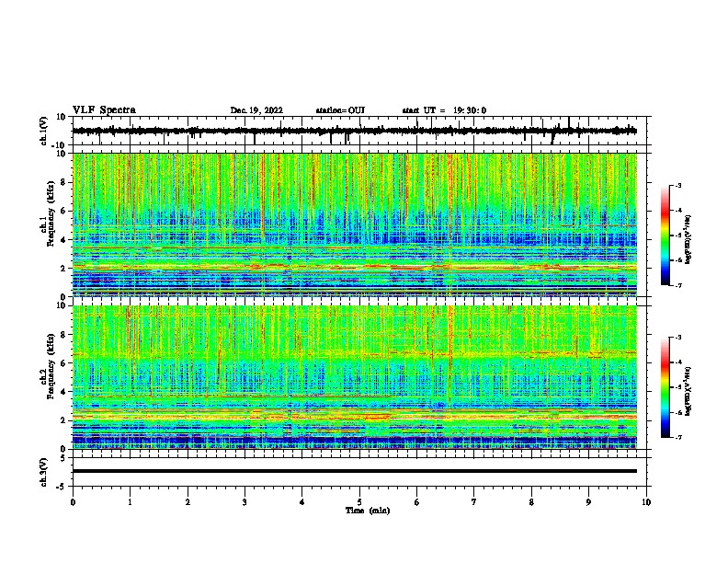Click the 'ch.3(V)' axis label
The height and width of the screenshot is (563, 728).
[44, 472]
